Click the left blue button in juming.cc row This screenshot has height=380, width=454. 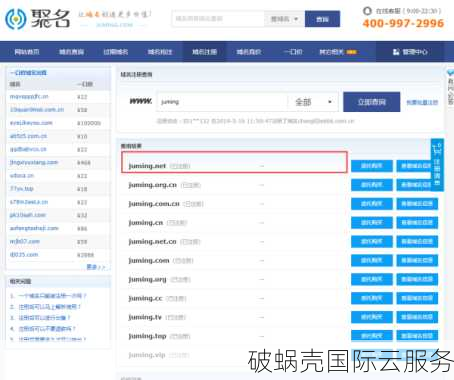click(372, 298)
